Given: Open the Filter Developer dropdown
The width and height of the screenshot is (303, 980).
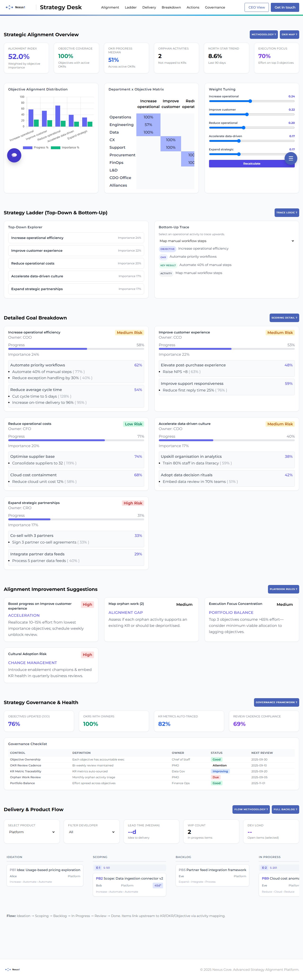Looking at the screenshot, I should pyautogui.click(x=92, y=832).
